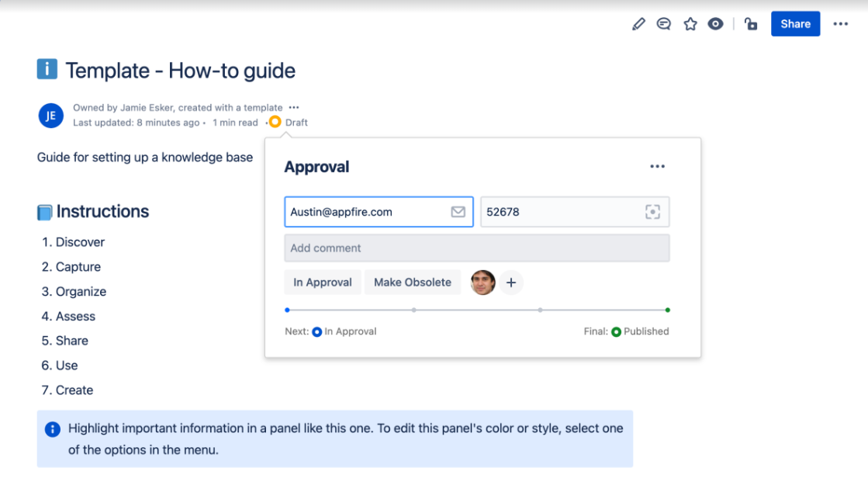Viewport: 868px width, 489px height.
Task: Select the In Approval radio indicator under Next
Action: pyautogui.click(x=317, y=331)
